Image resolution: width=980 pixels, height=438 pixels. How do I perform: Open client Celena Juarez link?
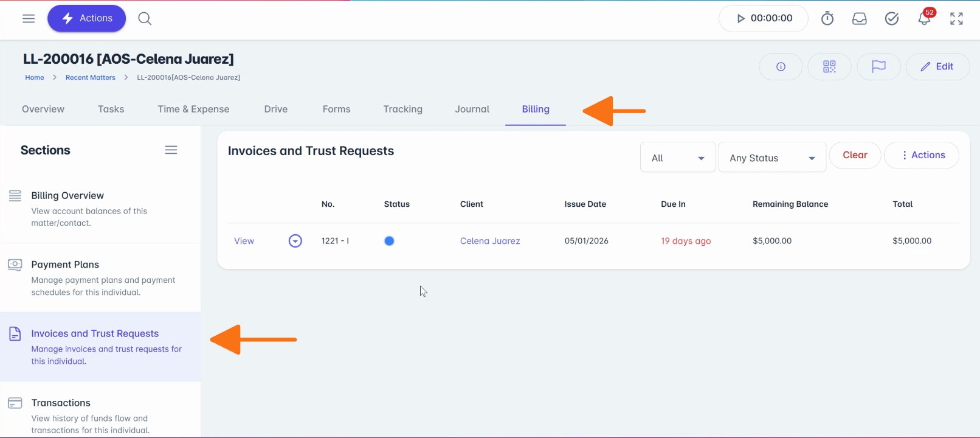point(490,241)
